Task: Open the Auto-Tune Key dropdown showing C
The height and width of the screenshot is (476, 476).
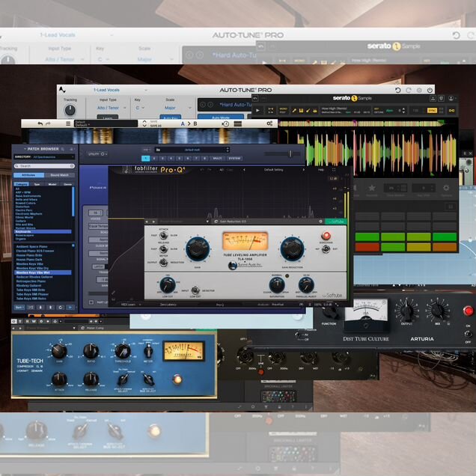Action: coord(140,108)
